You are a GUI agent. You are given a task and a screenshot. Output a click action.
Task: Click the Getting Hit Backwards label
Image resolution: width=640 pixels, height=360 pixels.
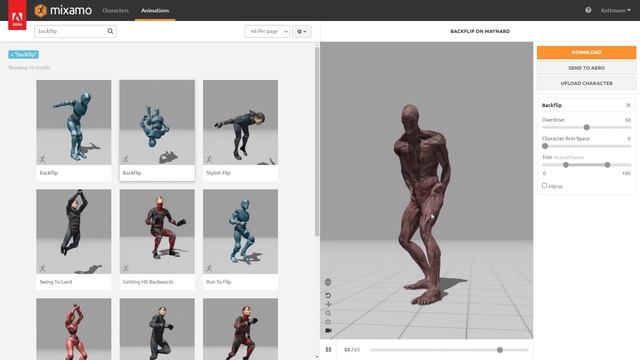coord(148,282)
